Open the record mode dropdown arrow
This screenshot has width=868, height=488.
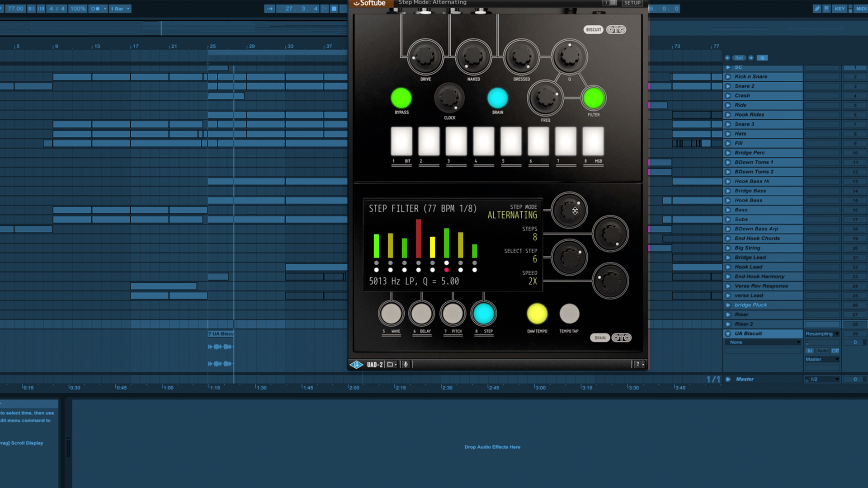coord(105,9)
